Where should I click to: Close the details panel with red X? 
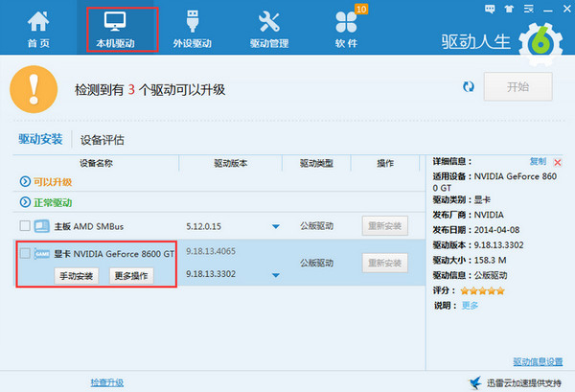pyautogui.click(x=558, y=162)
